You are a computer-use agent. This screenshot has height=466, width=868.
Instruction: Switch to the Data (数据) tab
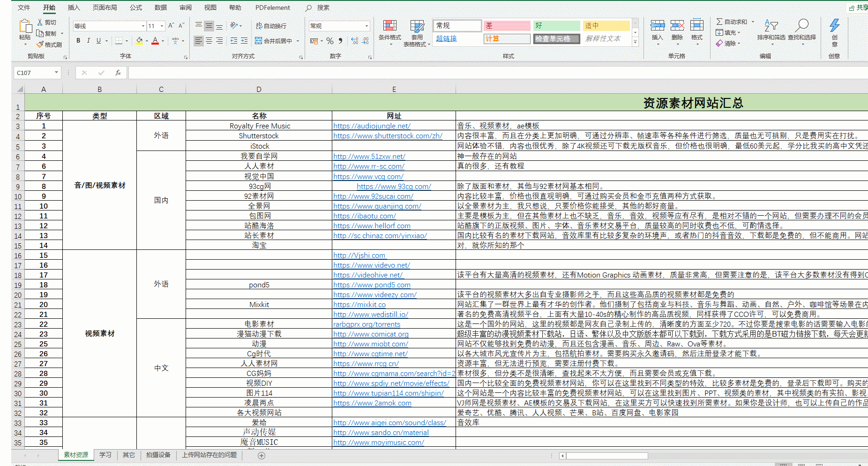(161, 8)
